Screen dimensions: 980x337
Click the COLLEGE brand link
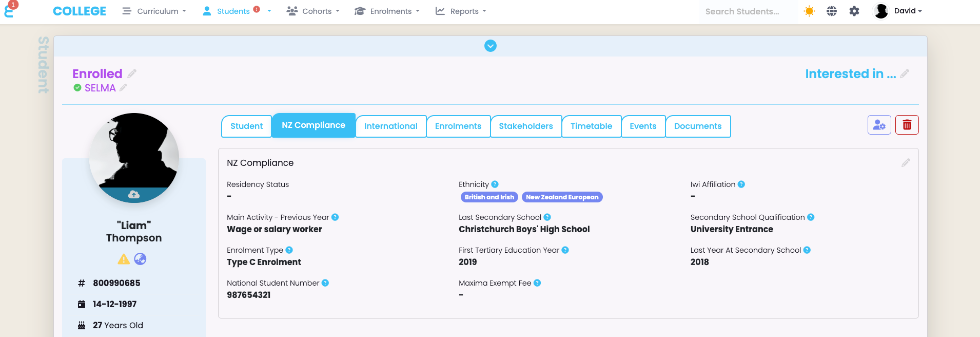click(x=80, y=11)
